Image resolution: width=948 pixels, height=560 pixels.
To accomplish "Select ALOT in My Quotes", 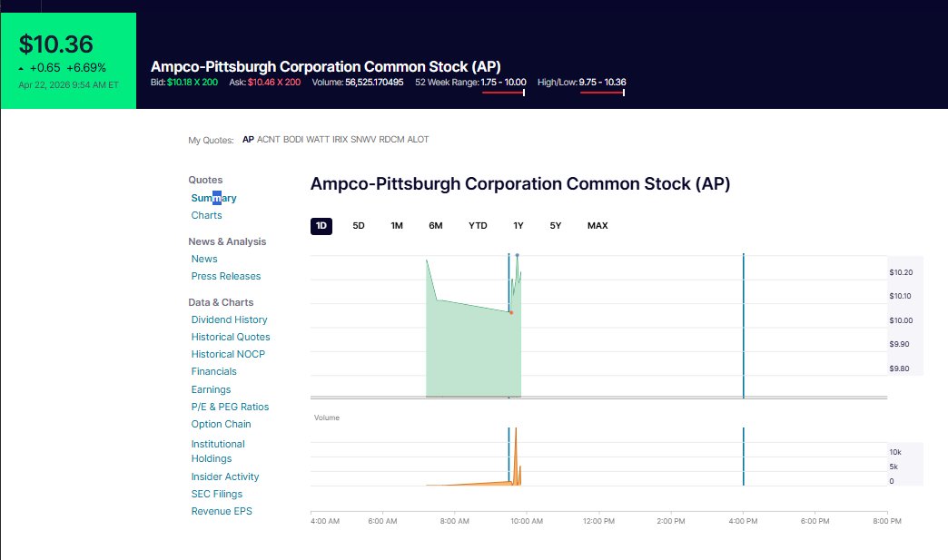I will pos(418,140).
